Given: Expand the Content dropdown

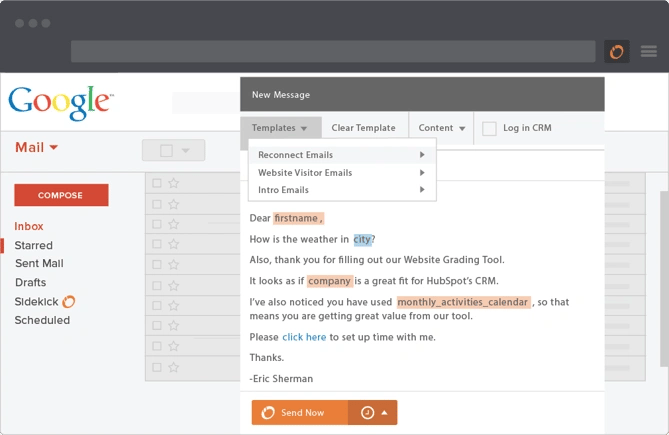Looking at the screenshot, I should coord(441,128).
